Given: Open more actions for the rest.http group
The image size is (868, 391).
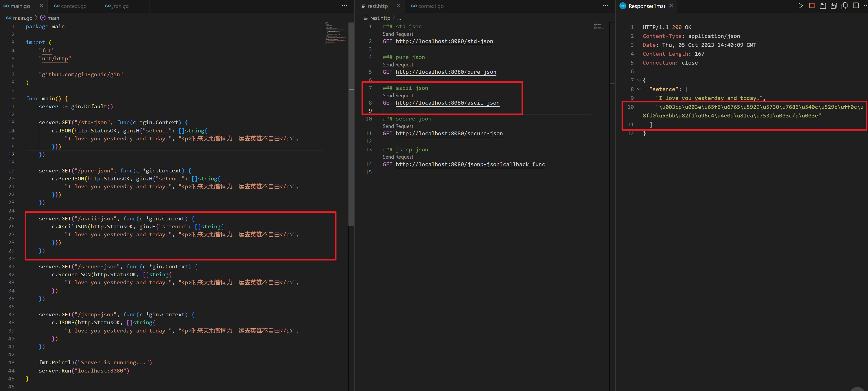Looking at the screenshot, I should click(x=606, y=6).
